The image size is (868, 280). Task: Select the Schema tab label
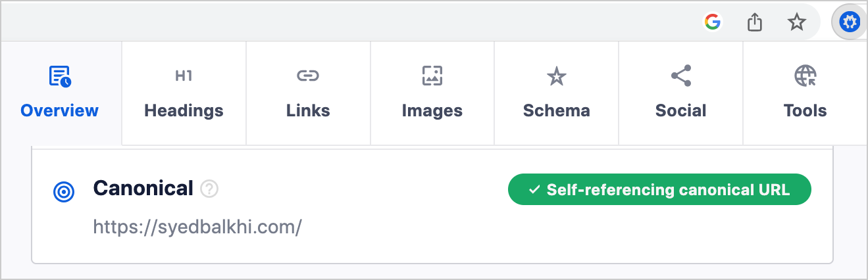point(557,110)
